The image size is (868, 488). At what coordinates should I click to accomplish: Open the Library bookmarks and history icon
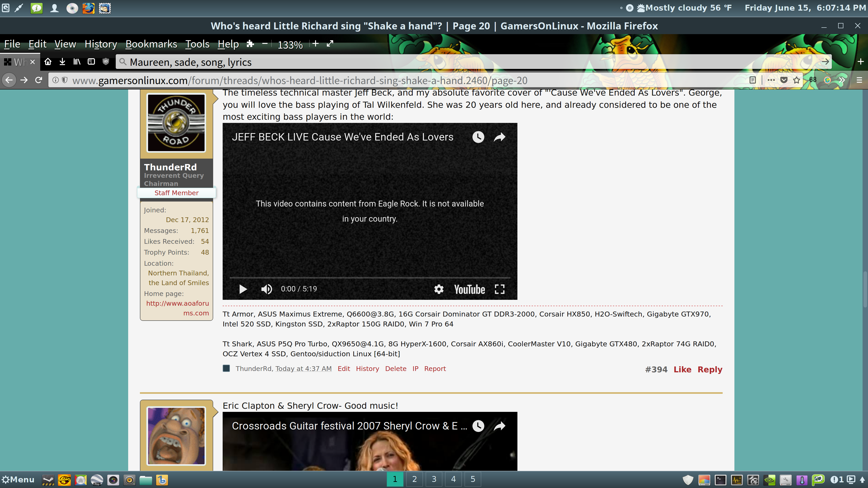[77, 62]
